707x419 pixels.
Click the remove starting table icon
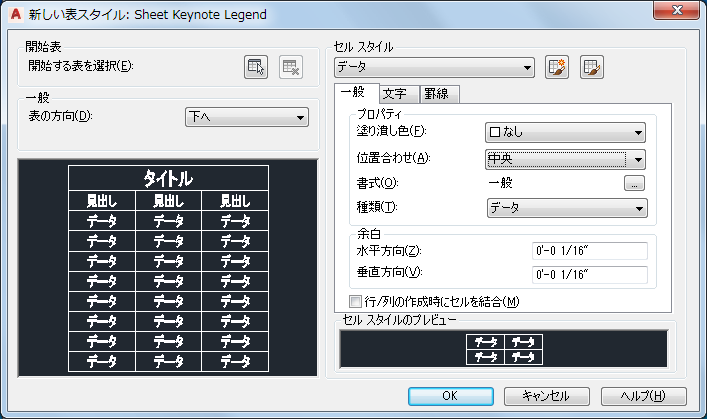tap(290, 67)
